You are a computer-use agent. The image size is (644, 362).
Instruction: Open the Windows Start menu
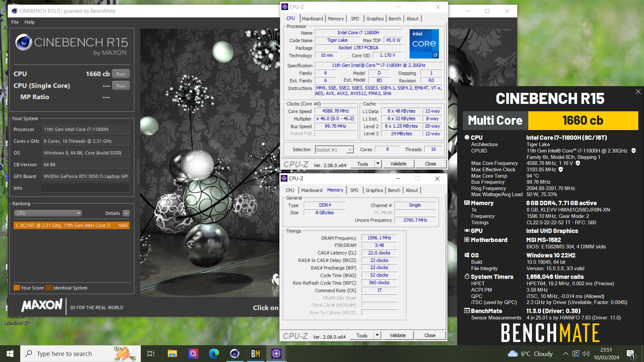click(10, 354)
